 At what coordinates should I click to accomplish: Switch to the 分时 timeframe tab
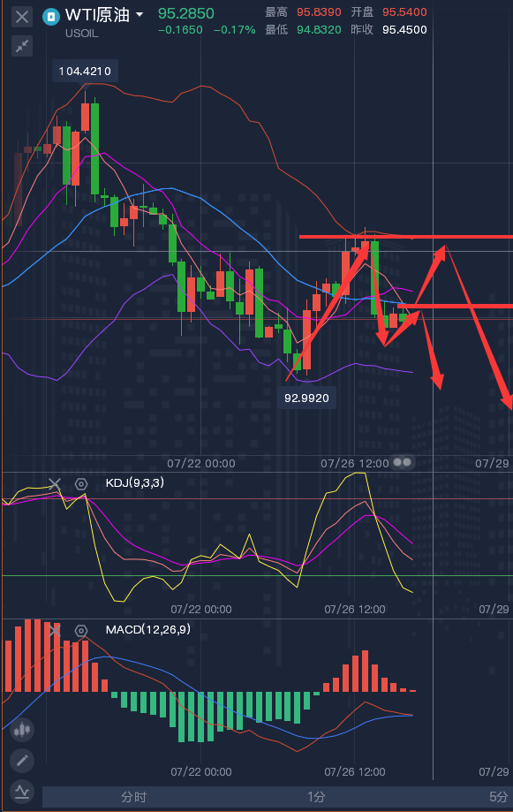(133, 797)
